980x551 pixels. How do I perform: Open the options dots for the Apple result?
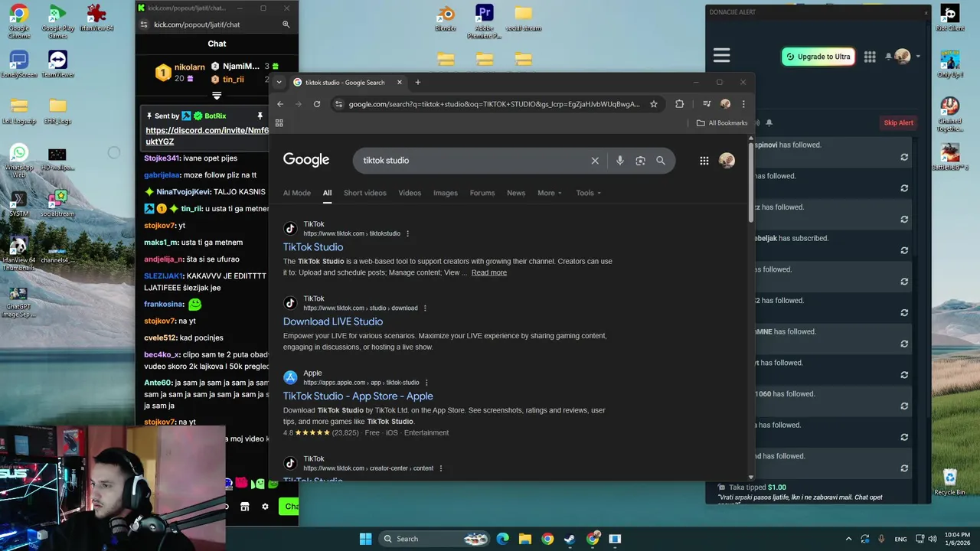coord(426,383)
